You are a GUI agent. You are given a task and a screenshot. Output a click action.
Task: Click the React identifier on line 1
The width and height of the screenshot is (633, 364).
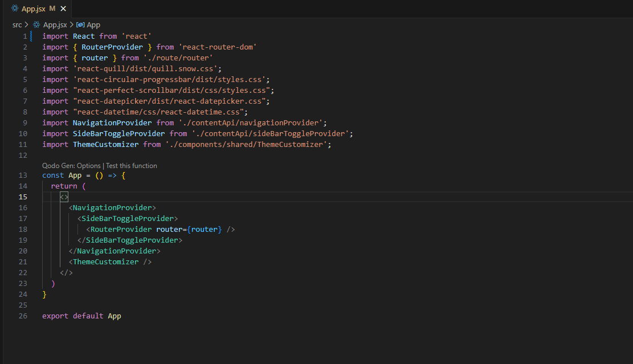coord(84,36)
